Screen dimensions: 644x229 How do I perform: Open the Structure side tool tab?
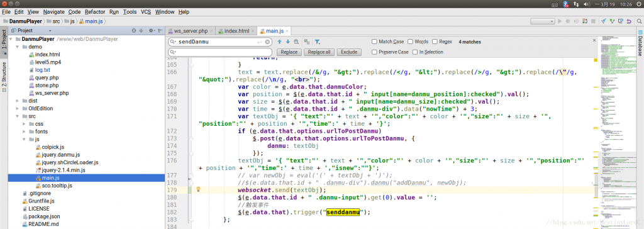pos(4,77)
